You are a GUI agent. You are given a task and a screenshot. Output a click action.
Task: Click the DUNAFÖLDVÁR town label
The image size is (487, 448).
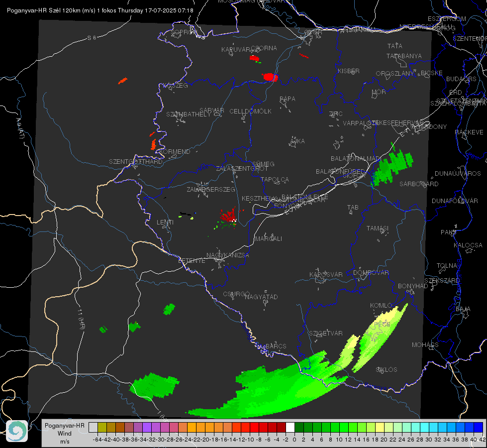click(x=455, y=201)
